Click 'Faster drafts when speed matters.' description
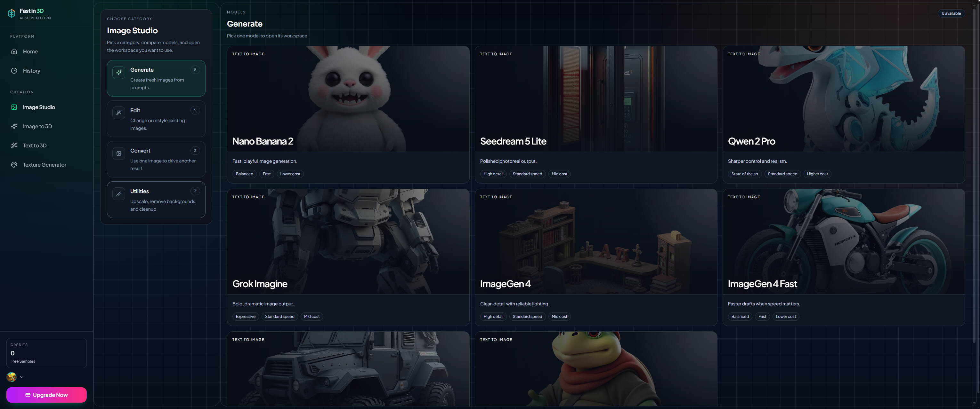This screenshot has width=980, height=409. point(764,304)
